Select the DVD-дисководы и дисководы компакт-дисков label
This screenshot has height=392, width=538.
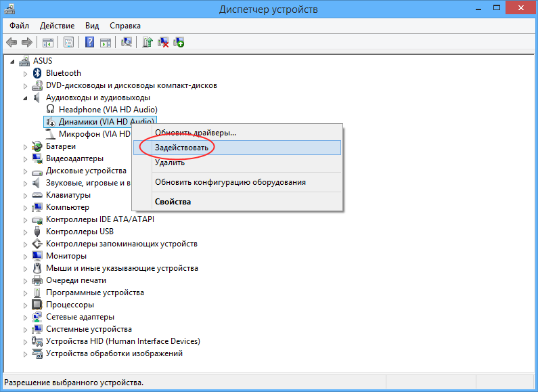click(x=131, y=85)
